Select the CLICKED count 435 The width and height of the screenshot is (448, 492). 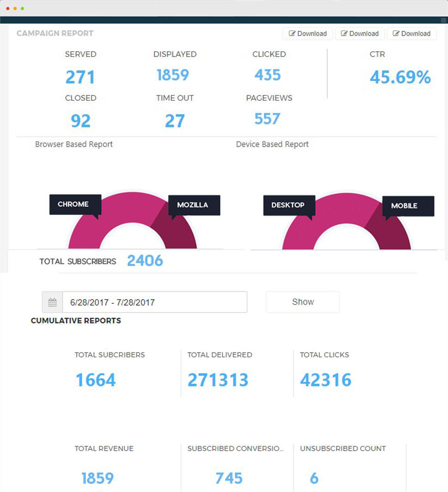[x=268, y=75]
